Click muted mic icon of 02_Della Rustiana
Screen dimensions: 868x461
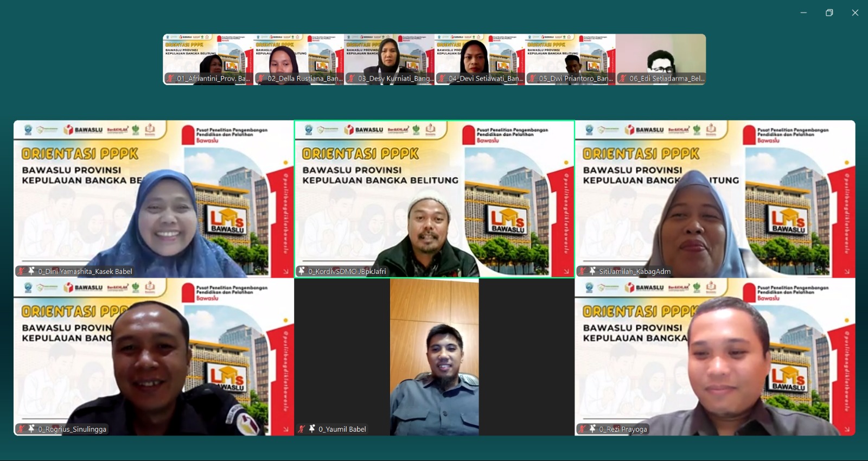coord(261,79)
